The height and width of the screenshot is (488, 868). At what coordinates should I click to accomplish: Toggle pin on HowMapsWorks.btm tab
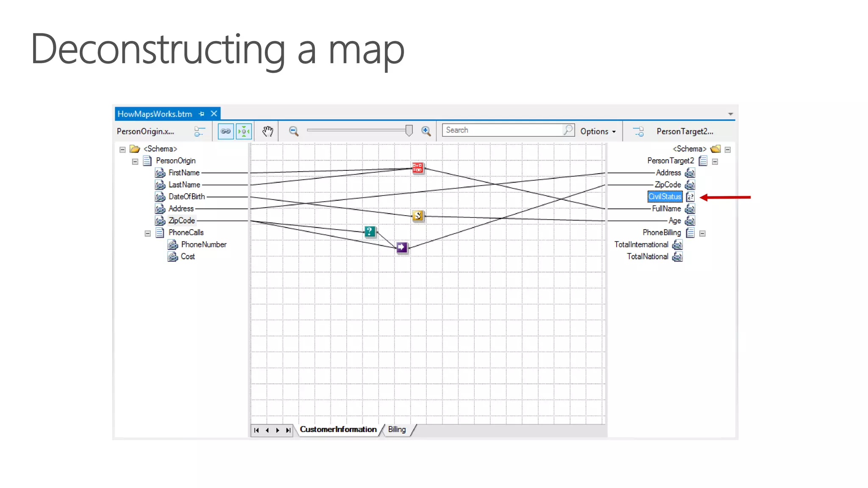(x=202, y=114)
